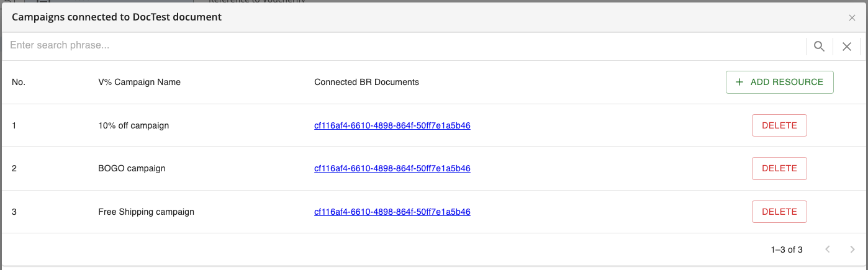
Task: Delete the Free Shipping campaign connection
Action: click(779, 212)
